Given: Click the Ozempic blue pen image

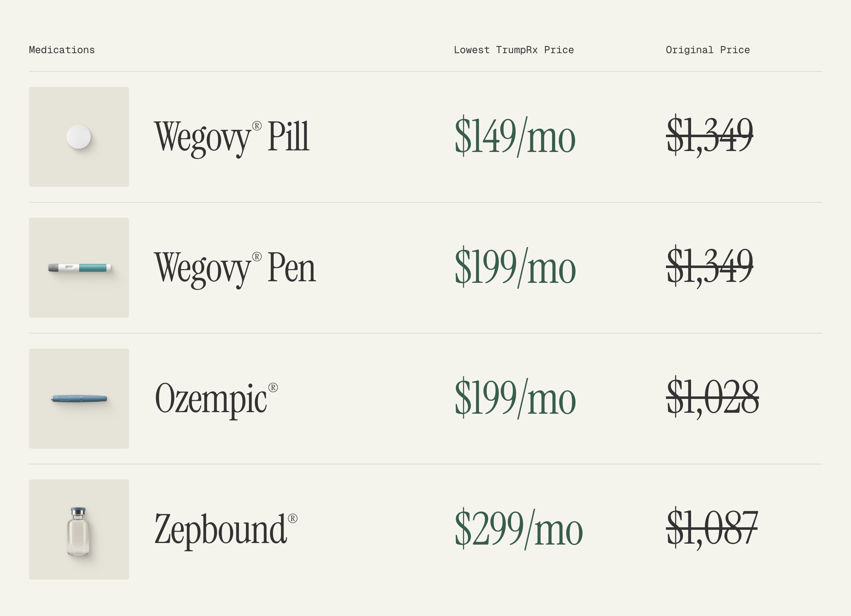Looking at the screenshot, I should (x=79, y=399).
